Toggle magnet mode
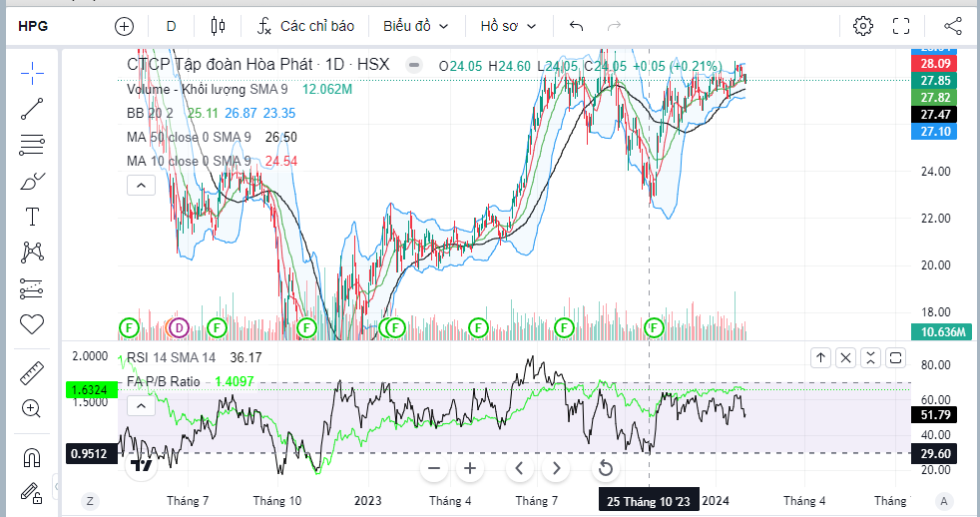 [32, 457]
